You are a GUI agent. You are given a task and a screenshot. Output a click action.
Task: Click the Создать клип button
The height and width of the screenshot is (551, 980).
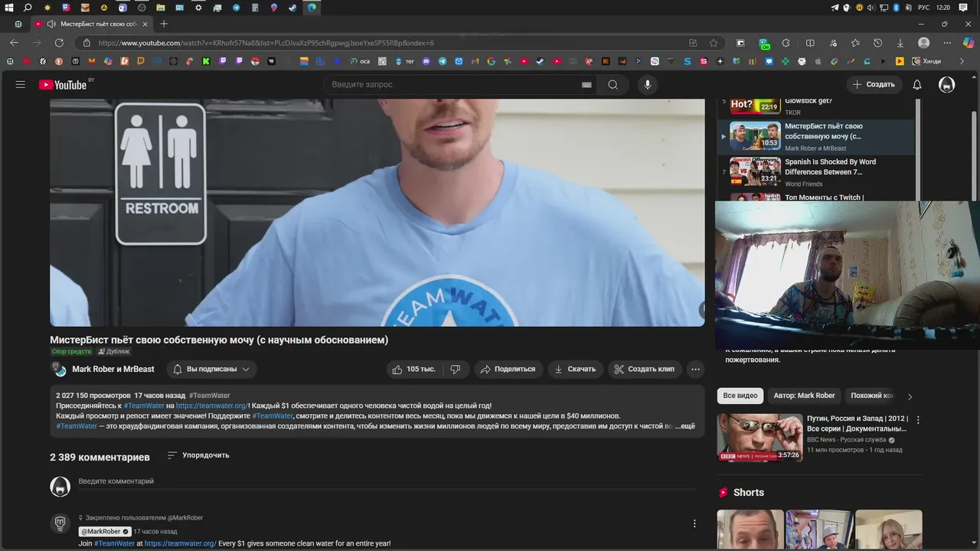645,369
